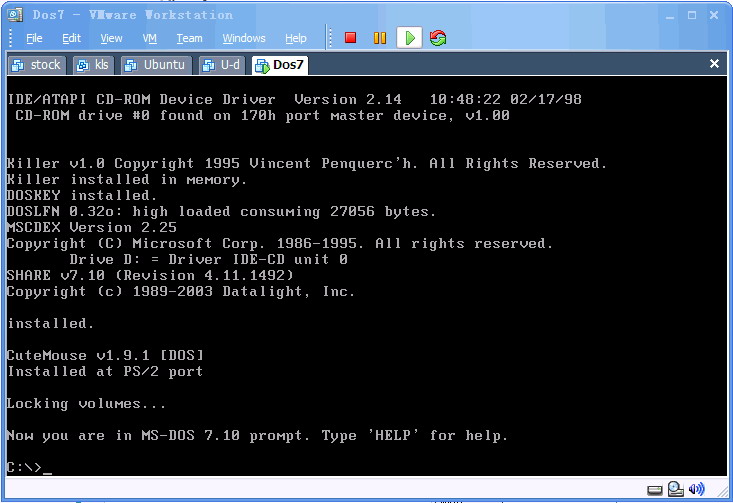Minimize the VMware Workstation window
The image size is (733, 503).
pos(670,16)
